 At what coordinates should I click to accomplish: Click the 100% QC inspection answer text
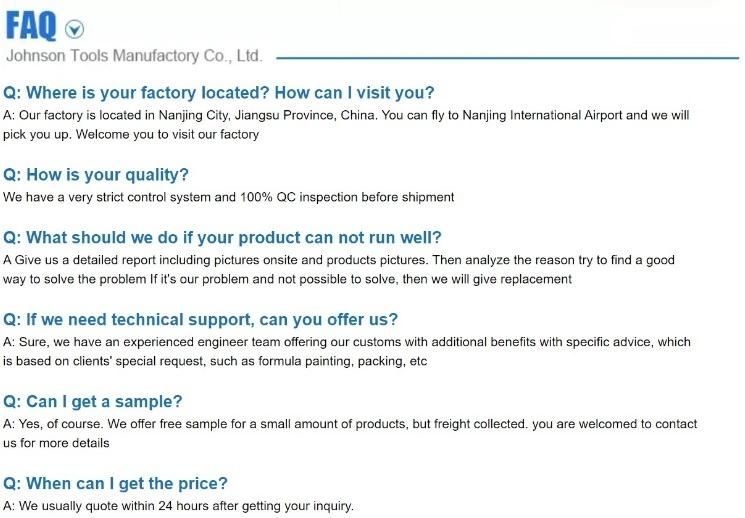229,197
